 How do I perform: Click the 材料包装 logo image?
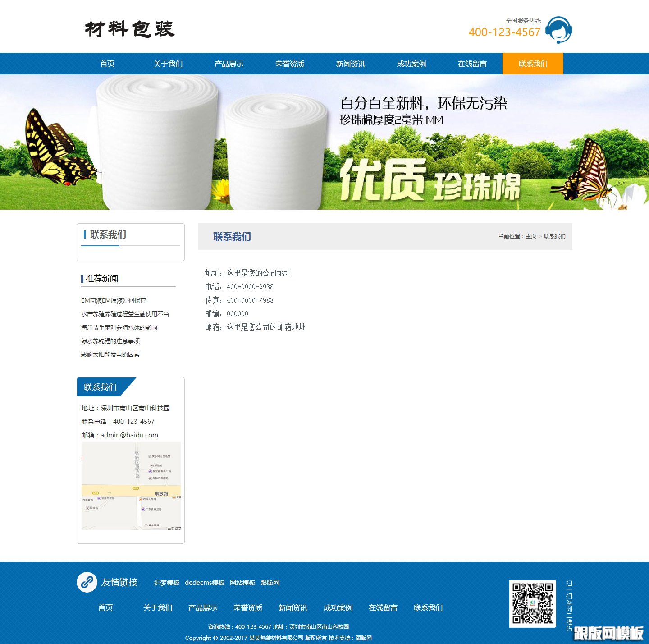coord(129,28)
